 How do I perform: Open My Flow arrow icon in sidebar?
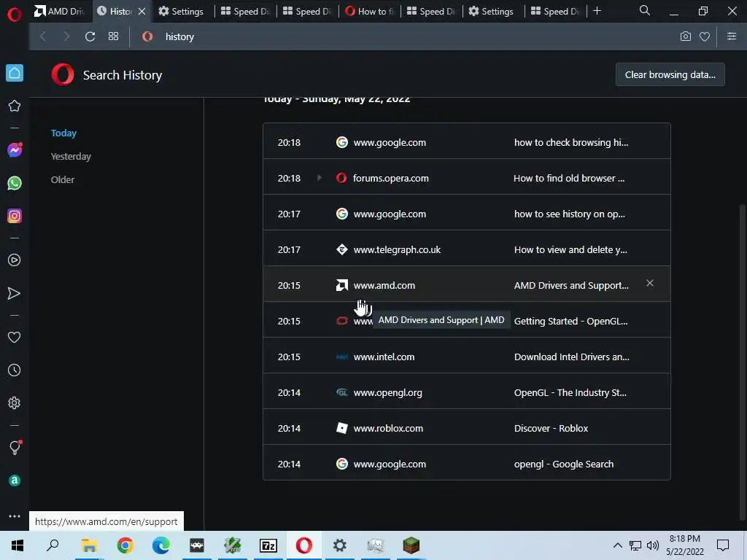15,293
